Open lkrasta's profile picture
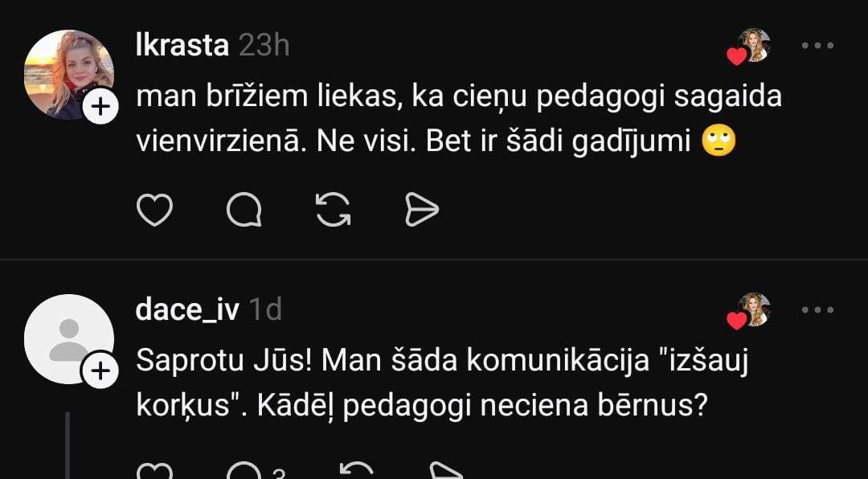 click(67, 74)
